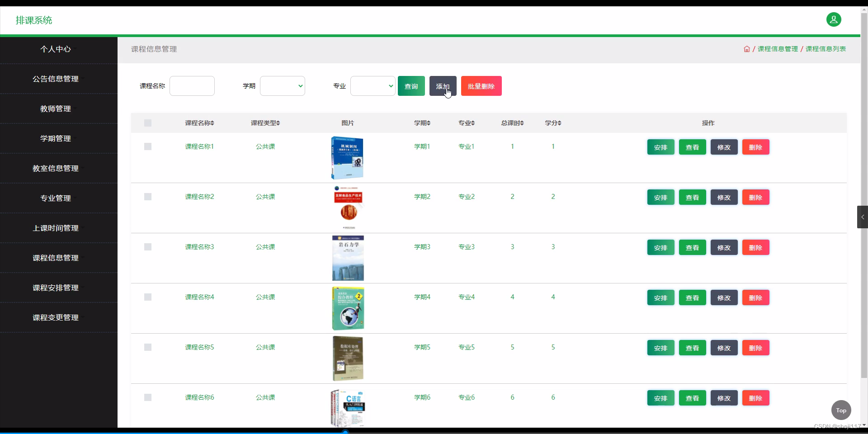
Task: Click the 专业5 cell text
Action: click(x=467, y=347)
